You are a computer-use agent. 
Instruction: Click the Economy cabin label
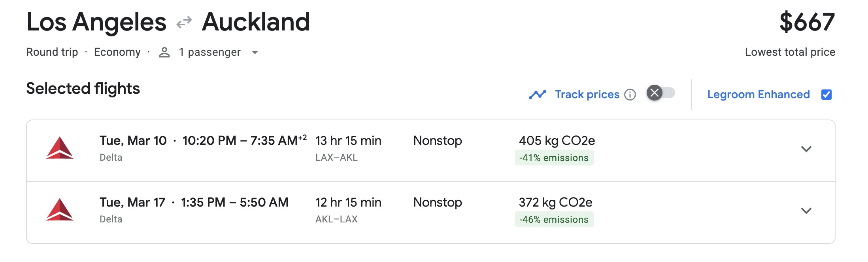coord(117,52)
